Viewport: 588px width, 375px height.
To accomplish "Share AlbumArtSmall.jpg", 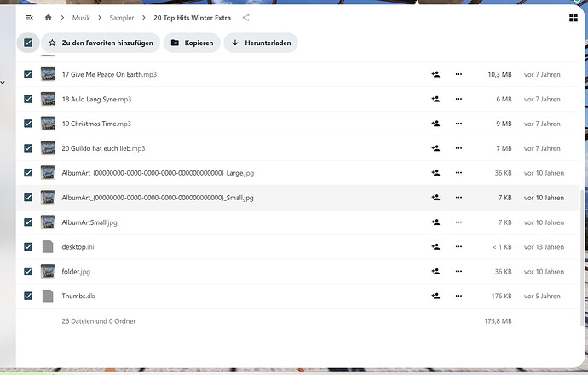I will click(x=435, y=222).
